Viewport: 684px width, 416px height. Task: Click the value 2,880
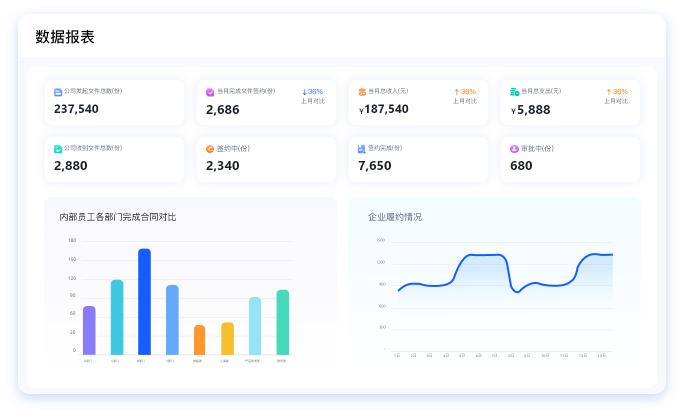(71, 166)
